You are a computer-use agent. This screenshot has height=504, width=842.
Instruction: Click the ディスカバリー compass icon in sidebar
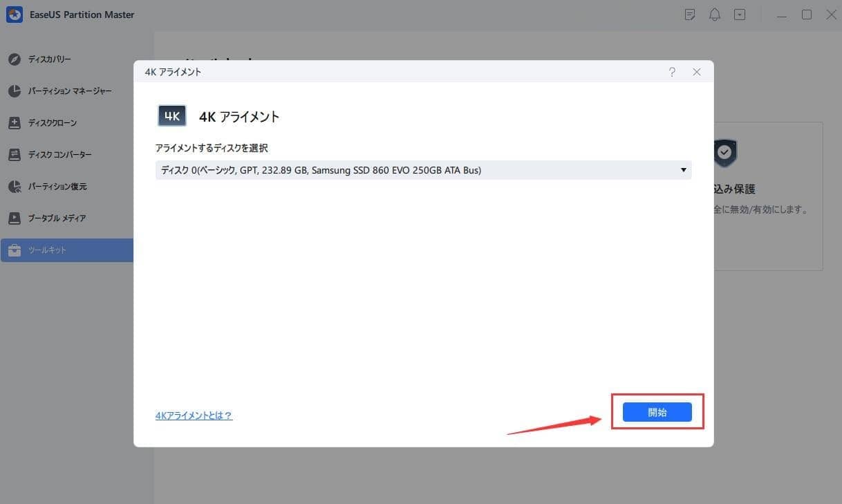coord(15,59)
